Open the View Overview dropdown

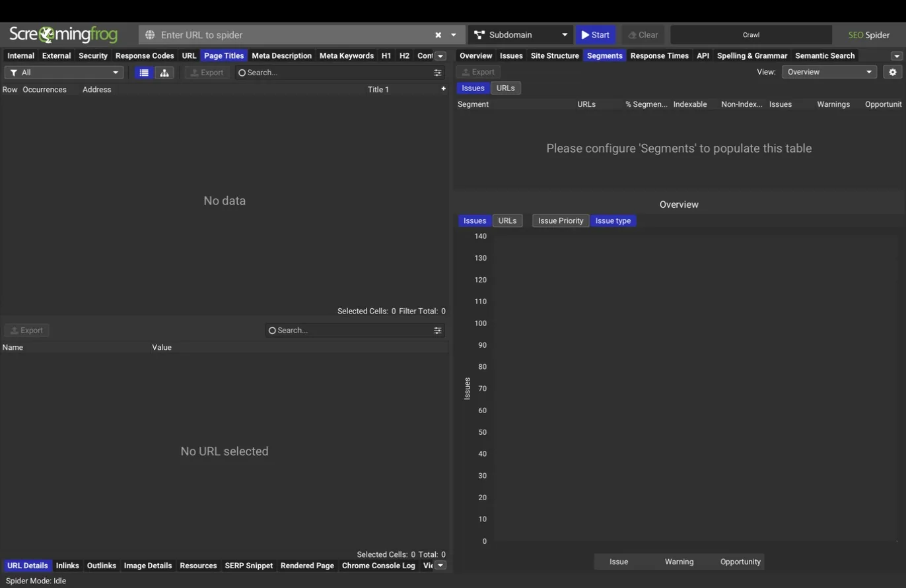pyautogui.click(x=829, y=72)
